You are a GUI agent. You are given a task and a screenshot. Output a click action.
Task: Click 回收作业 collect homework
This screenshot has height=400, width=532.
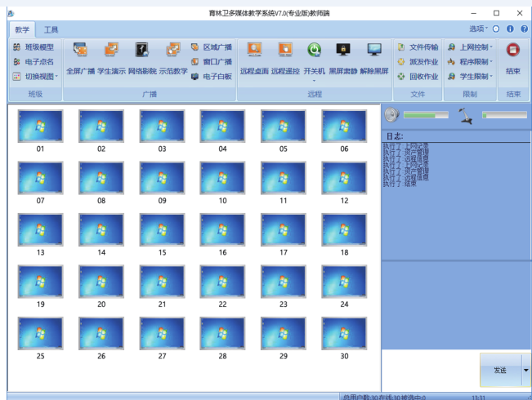pos(418,77)
